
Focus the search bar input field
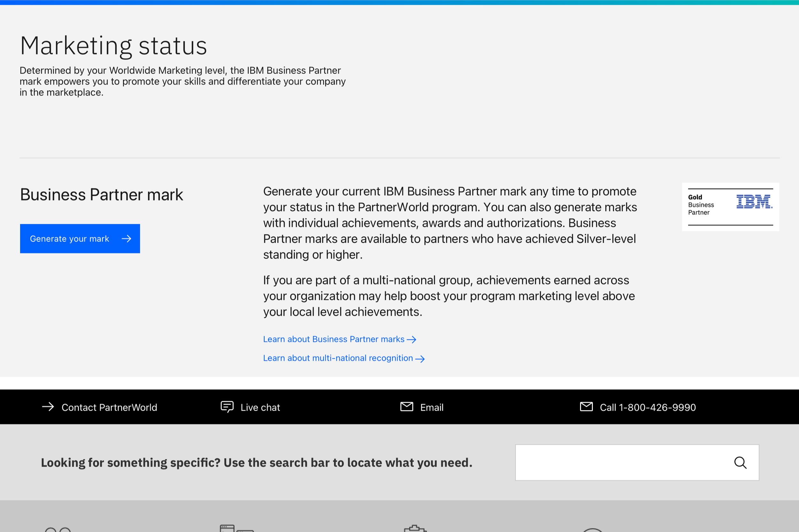(637, 462)
